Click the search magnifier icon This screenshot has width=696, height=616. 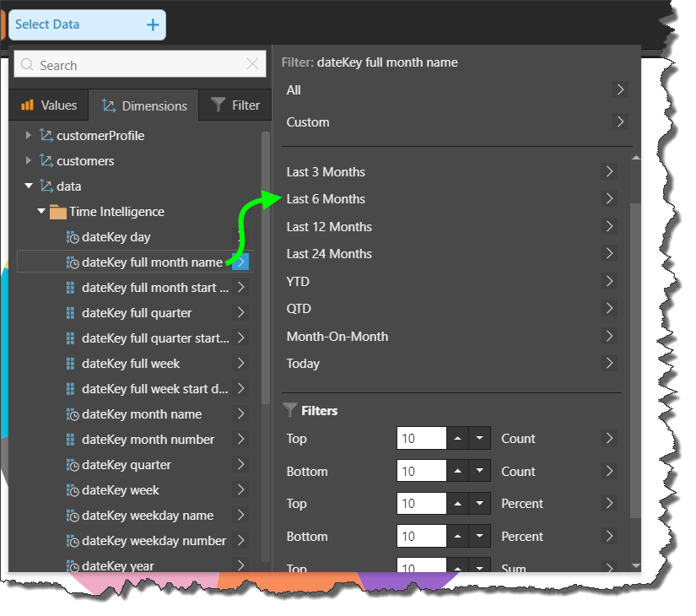point(27,64)
